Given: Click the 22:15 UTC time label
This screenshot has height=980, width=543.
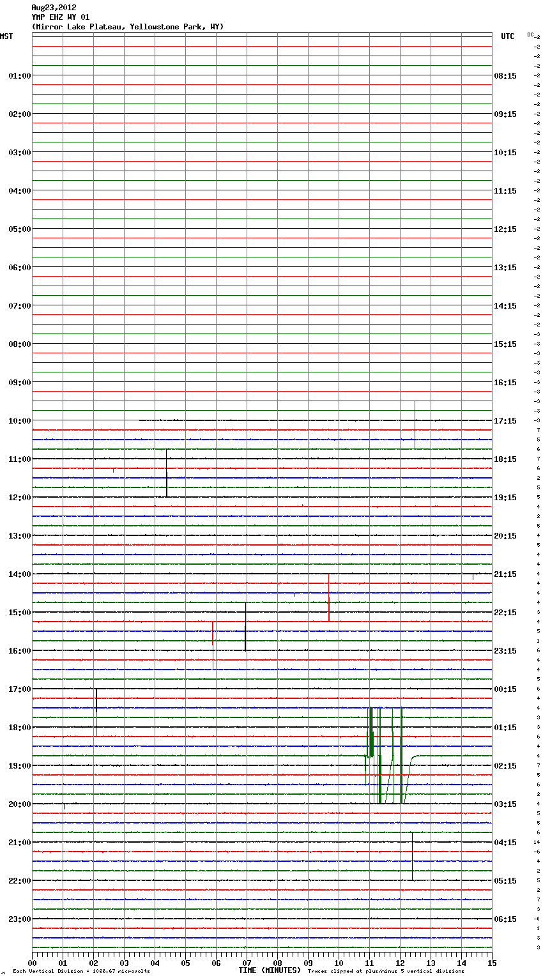Looking at the screenshot, I should point(505,613).
